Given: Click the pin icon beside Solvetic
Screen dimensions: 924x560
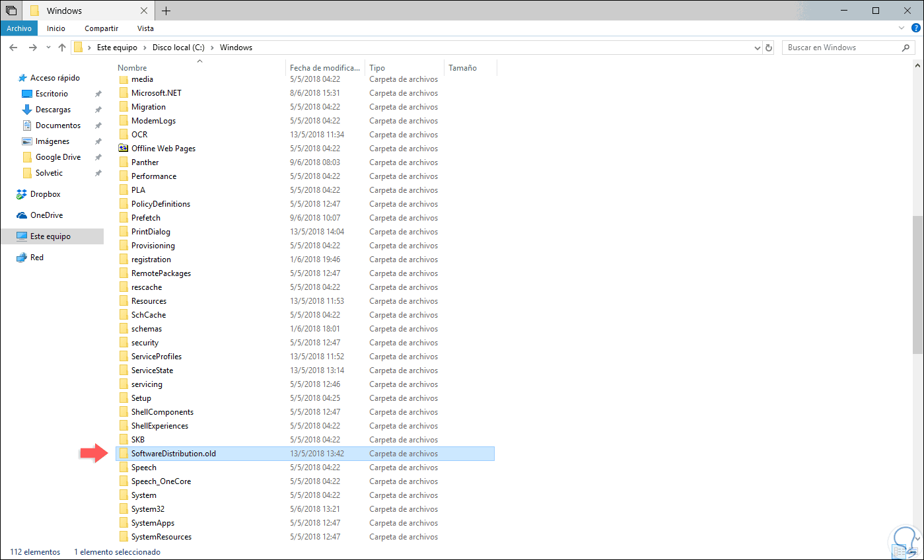Looking at the screenshot, I should [x=98, y=173].
